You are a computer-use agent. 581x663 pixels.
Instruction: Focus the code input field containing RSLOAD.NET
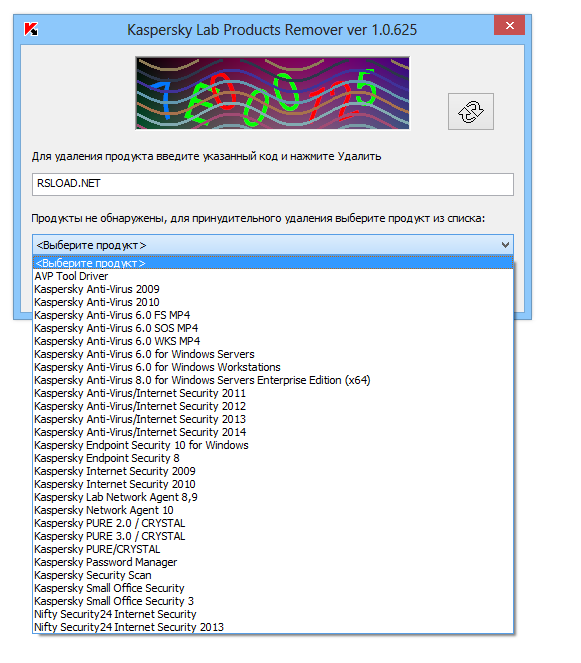click(273, 184)
